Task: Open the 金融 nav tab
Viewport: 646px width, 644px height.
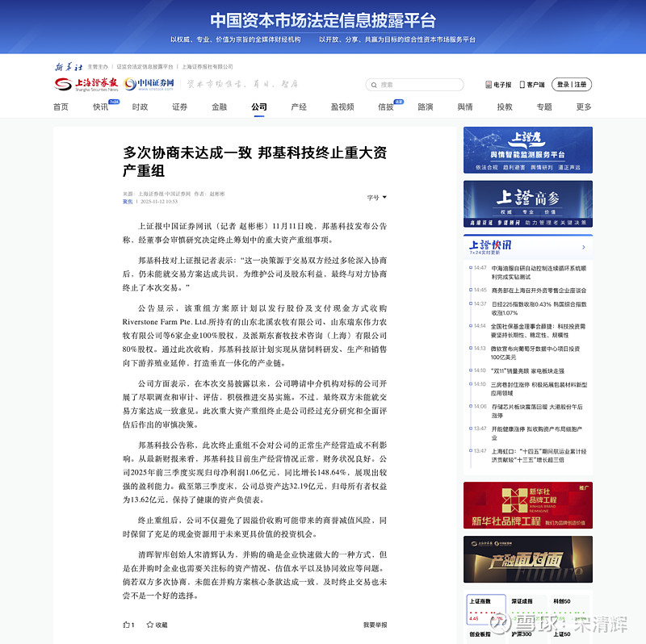Action: click(x=219, y=107)
